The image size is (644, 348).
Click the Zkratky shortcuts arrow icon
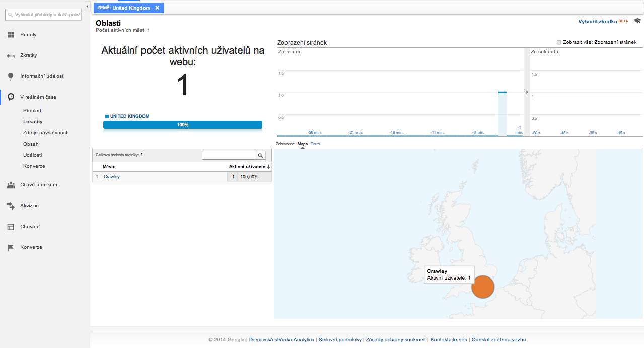(x=11, y=56)
